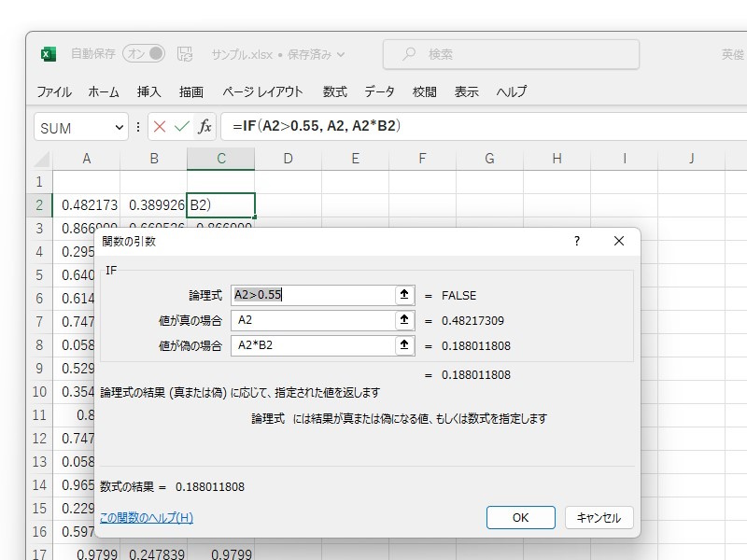Toggle the 自動保存 switch off
Viewport: 747px width, 560px height.
pos(142,53)
